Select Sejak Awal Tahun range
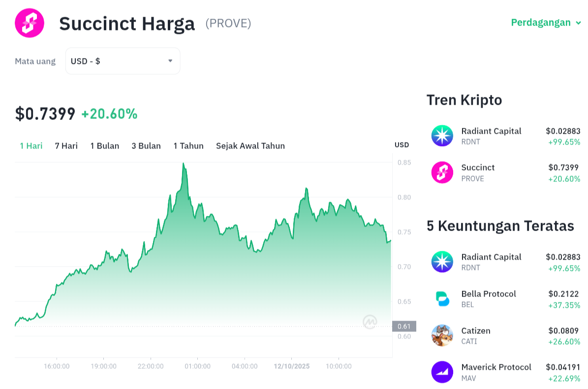The height and width of the screenshot is (389, 588). pyautogui.click(x=250, y=146)
